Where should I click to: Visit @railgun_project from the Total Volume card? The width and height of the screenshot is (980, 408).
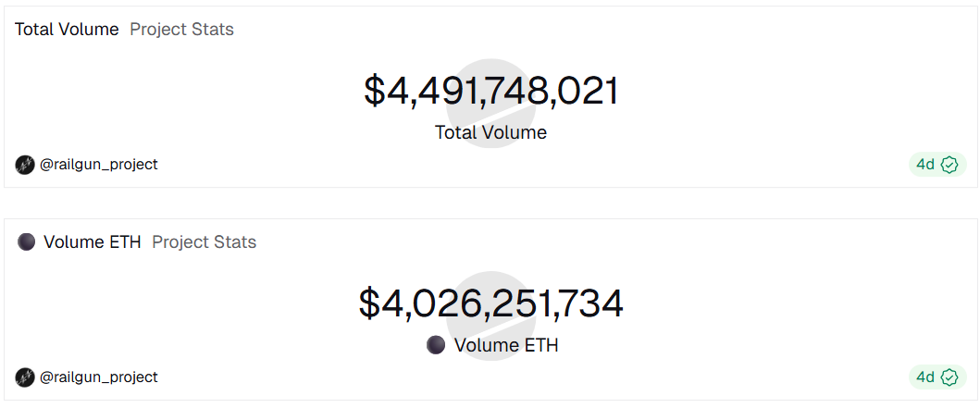pos(99,165)
